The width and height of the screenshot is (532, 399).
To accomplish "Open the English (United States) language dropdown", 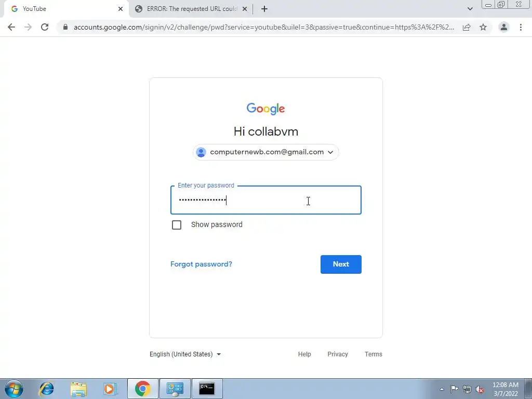I will (185, 354).
